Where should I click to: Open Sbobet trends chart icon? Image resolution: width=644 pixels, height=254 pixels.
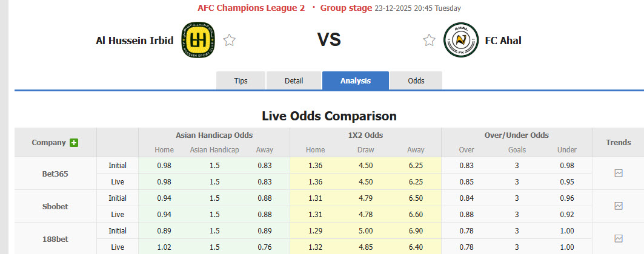click(x=618, y=206)
